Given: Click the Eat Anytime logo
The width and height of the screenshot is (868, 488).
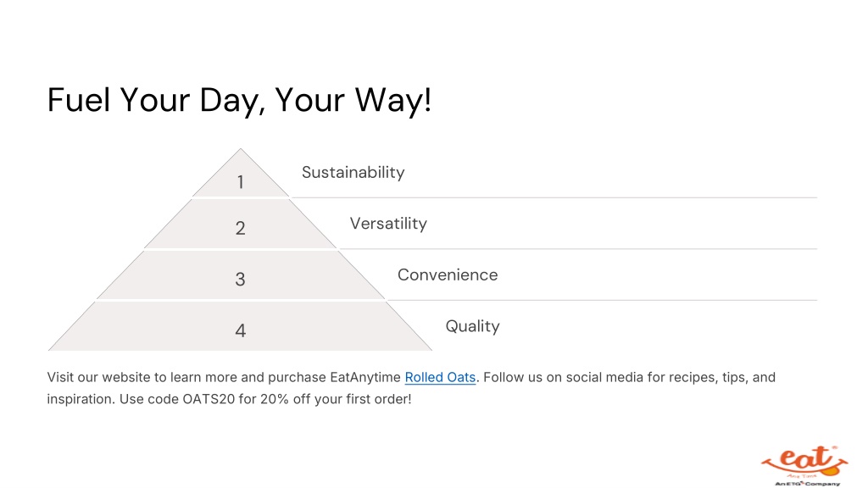Looking at the screenshot, I should [x=804, y=466].
